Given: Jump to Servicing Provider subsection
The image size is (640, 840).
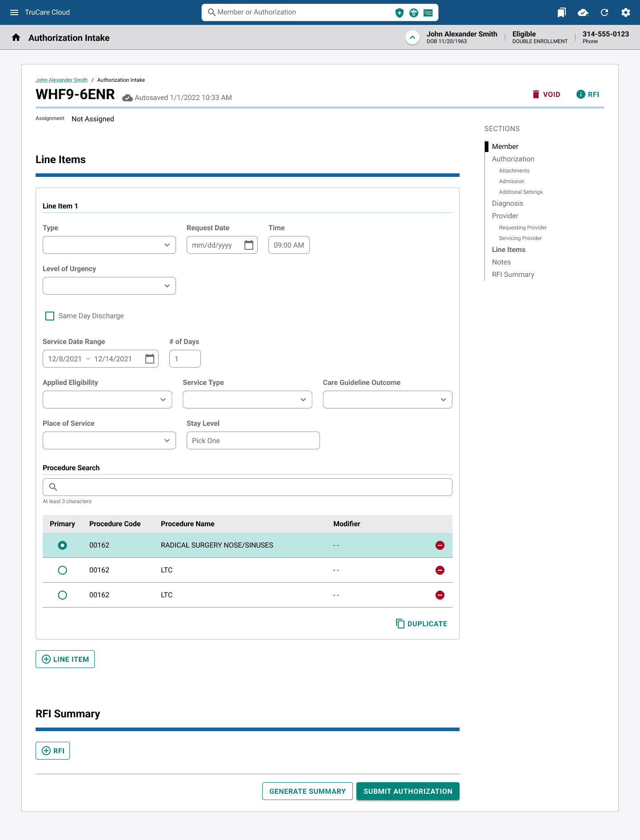Looking at the screenshot, I should click(x=520, y=238).
